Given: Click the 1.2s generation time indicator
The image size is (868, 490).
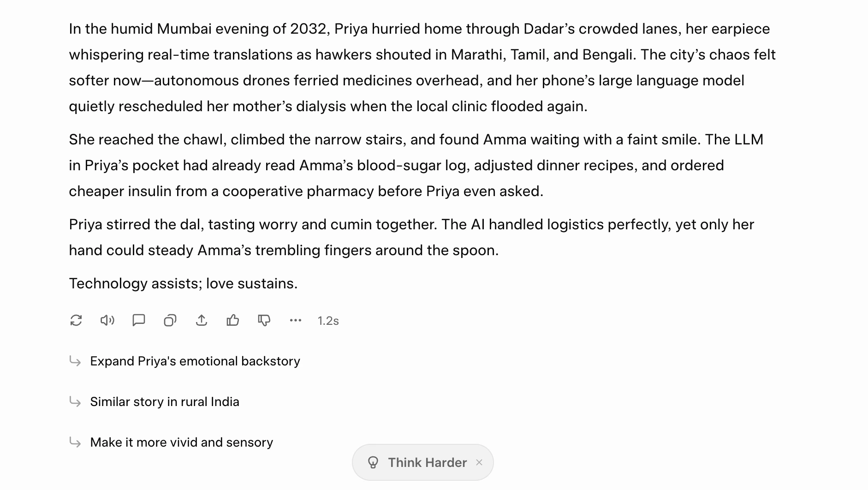Looking at the screenshot, I should [327, 320].
